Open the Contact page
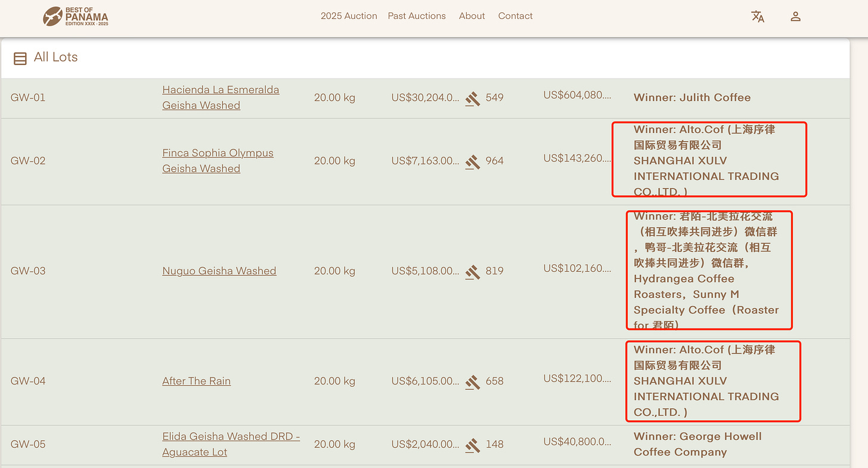868x468 pixels. (515, 16)
